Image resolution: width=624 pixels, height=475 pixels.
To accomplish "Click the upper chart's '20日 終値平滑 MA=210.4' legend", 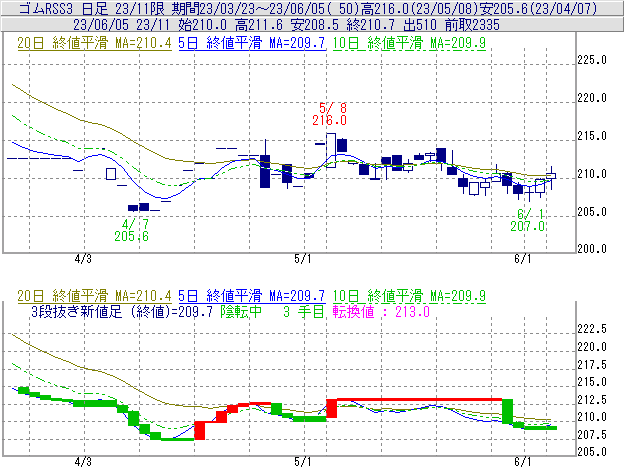I will 94,43.
